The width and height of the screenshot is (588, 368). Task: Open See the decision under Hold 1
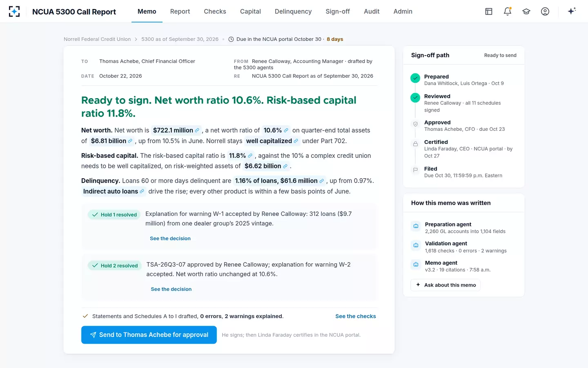pyautogui.click(x=170, y=238)
